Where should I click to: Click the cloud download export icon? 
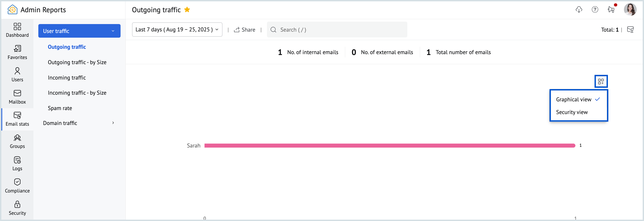579,10
